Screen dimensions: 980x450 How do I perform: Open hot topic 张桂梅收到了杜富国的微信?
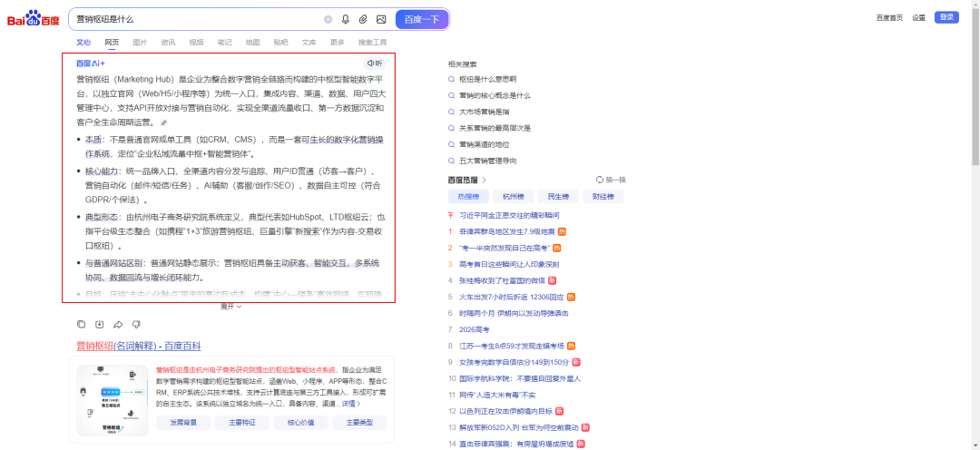coord(502,280)
